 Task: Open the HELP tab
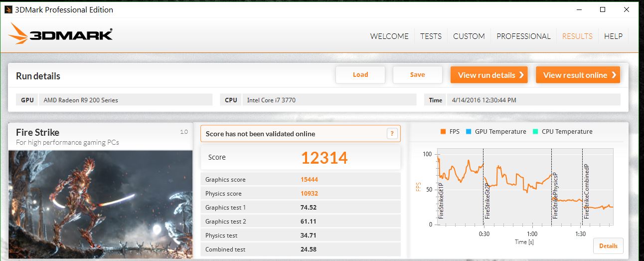(x=613, y=36)
